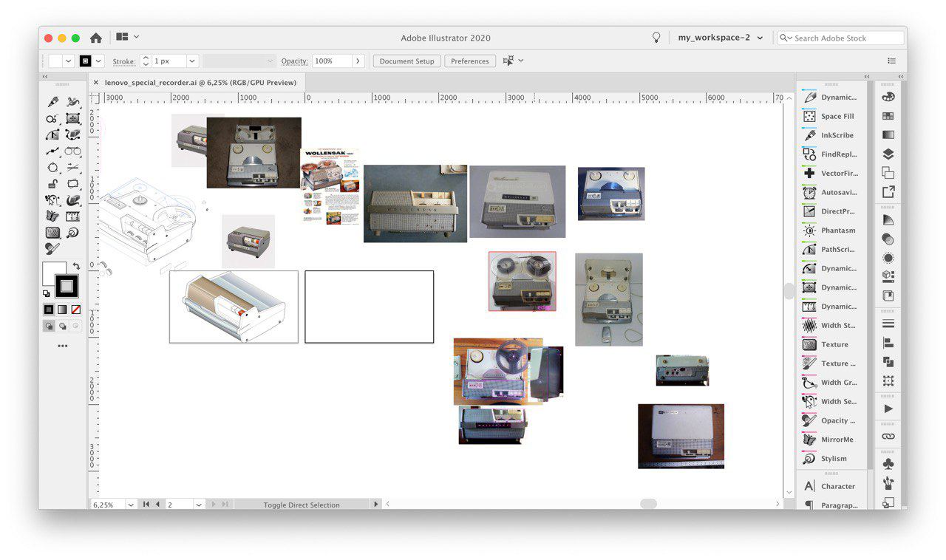Open the PathScribe panel
Screen dimensions: 946x560
[831, 249]
